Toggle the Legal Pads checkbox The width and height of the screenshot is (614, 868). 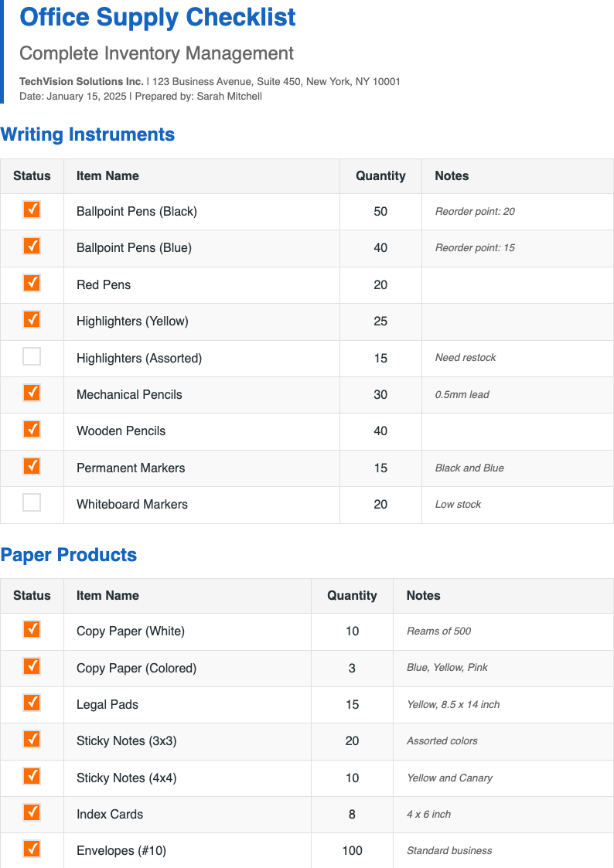coord(32,703)
